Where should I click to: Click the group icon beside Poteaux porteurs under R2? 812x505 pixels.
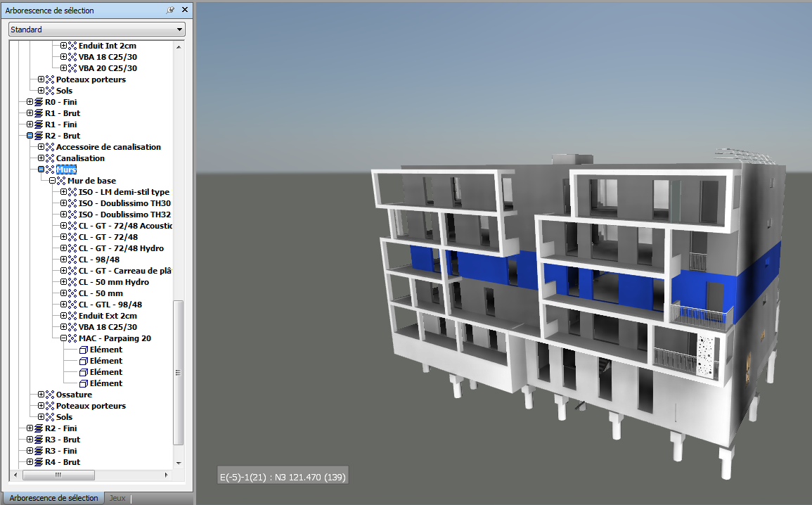click(50, 406)
